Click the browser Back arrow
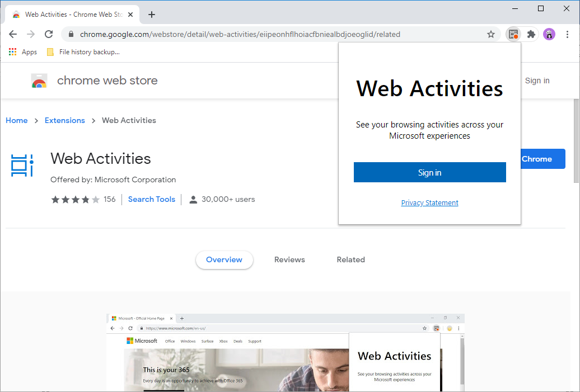The image size is (580, 392). (x=13, y=34)
